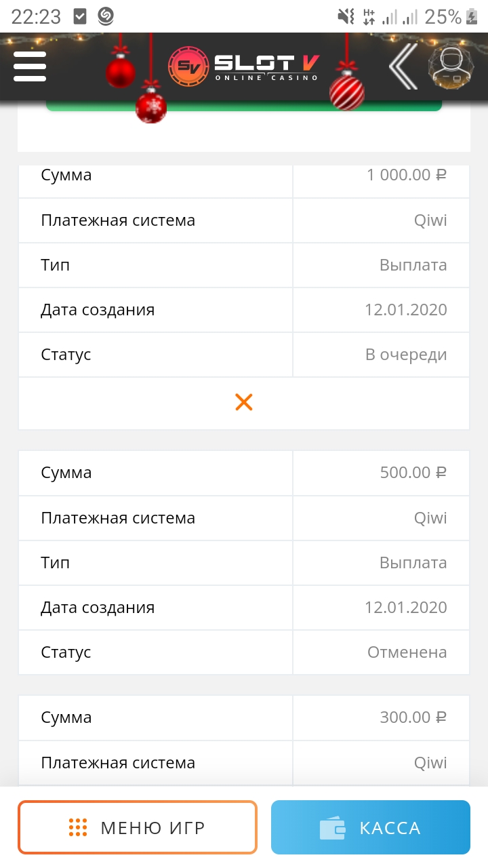Screen dimensions: 488x868
Task: Tap the SlotV casino logo
Action: click(x=244, y=66)
